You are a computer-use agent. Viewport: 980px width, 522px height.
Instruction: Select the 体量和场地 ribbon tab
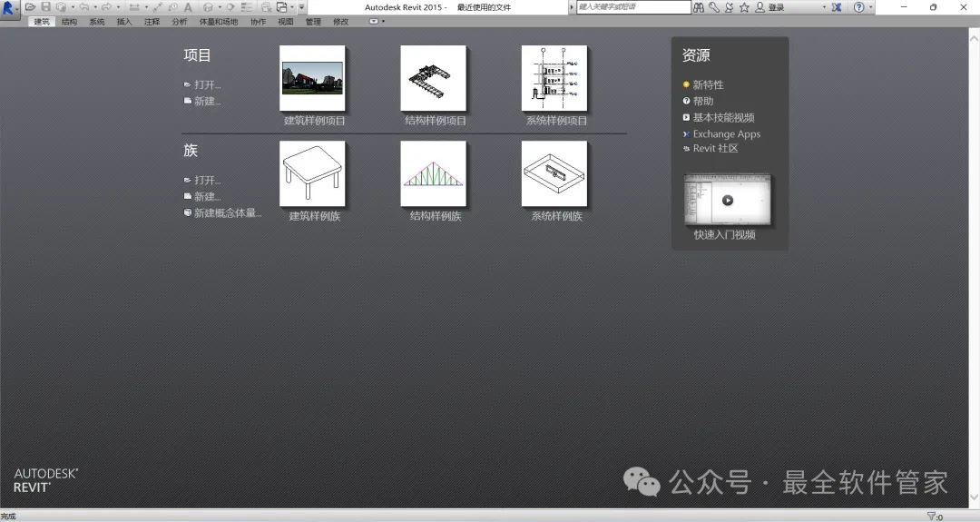tap(219, 21)
